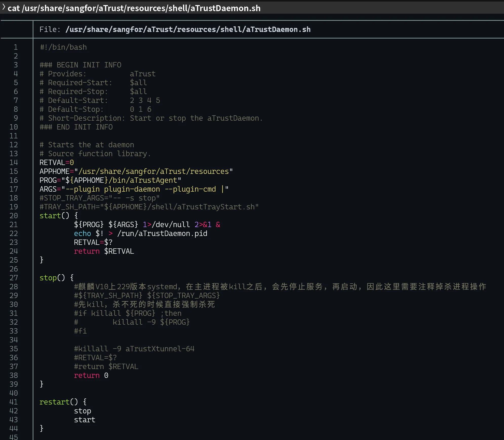Click the '#麒麟V10上229版本systemd' comment

coord(280,287)
